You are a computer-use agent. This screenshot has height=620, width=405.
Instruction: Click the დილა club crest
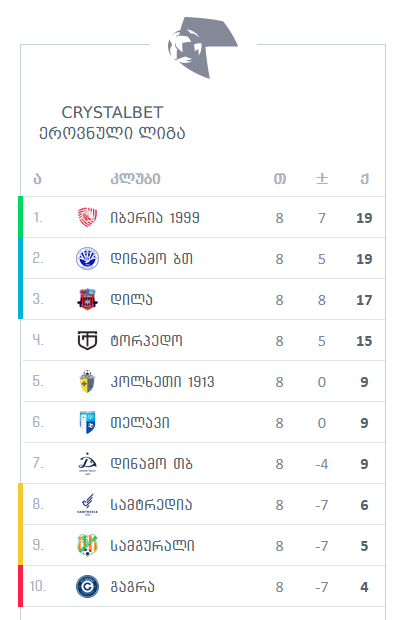[87, 299]
